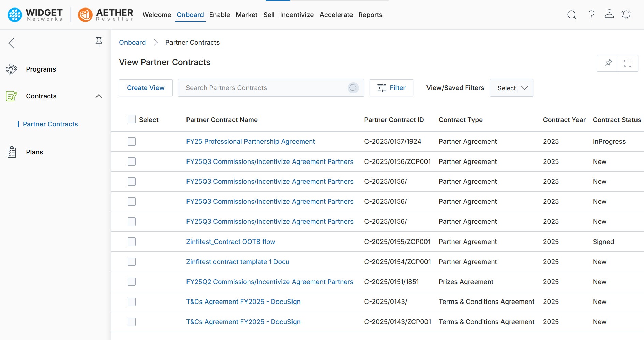Viewport: 644px width, 340px height.
Task: Open Zinfitest contract template 1 Docu link
Action: click(238, 262)
